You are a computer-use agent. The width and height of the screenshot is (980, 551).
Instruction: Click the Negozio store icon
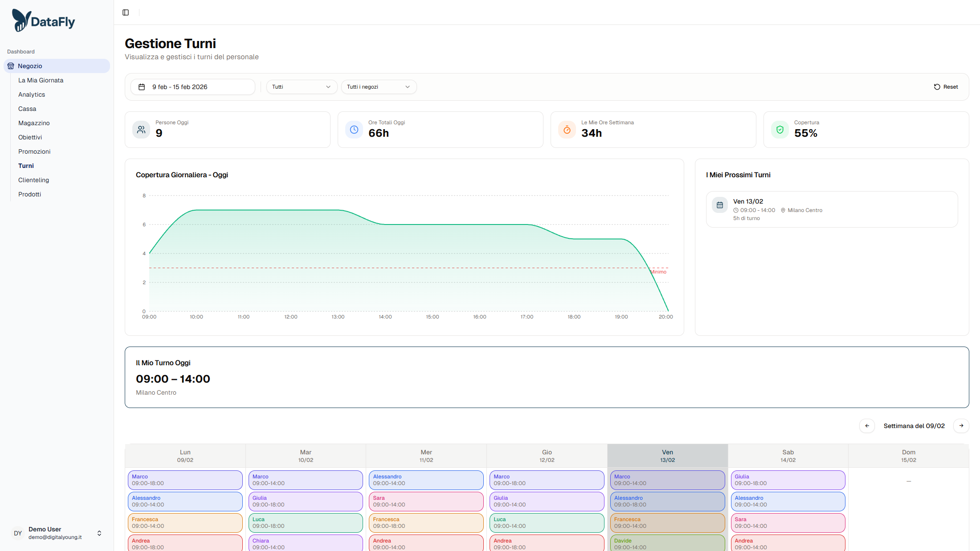11,66
